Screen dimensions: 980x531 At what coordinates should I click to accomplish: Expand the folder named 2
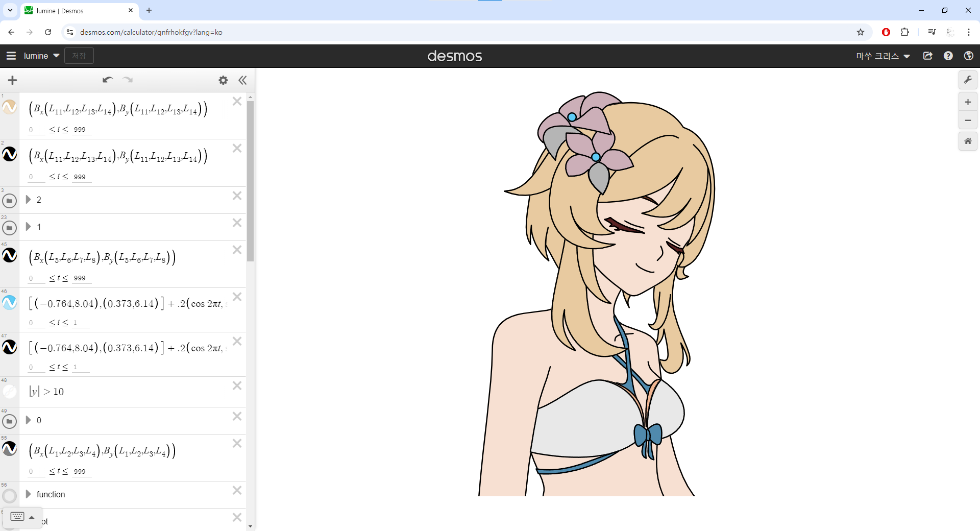29,200
